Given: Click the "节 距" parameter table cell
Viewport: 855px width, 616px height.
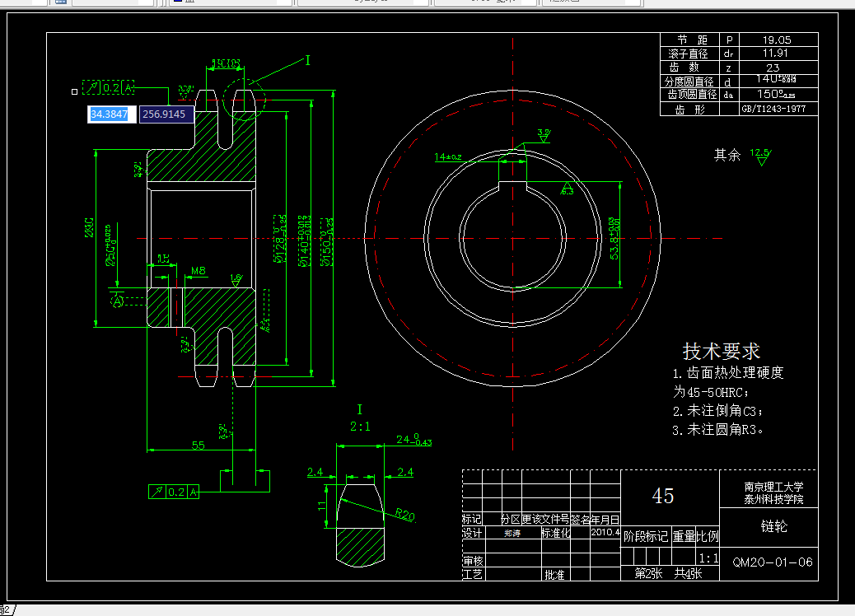Looking at the screenshot, I should pos(689,40).
